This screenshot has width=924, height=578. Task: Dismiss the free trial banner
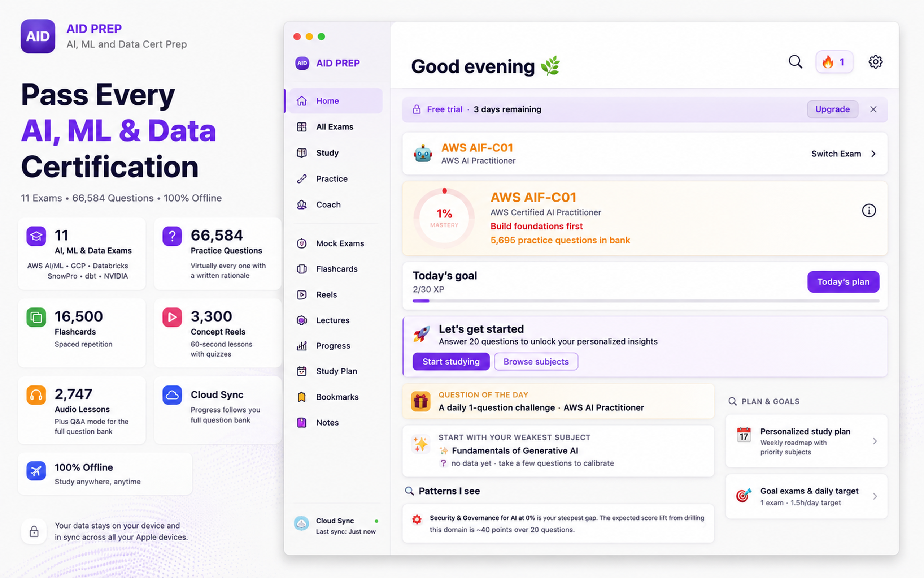point(873,109)
